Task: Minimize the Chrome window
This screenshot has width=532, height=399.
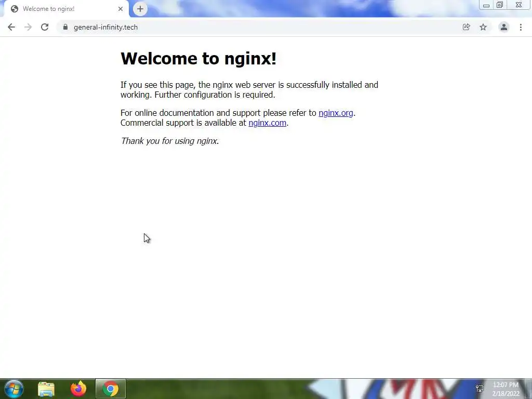Action: [x=486, y=5]
